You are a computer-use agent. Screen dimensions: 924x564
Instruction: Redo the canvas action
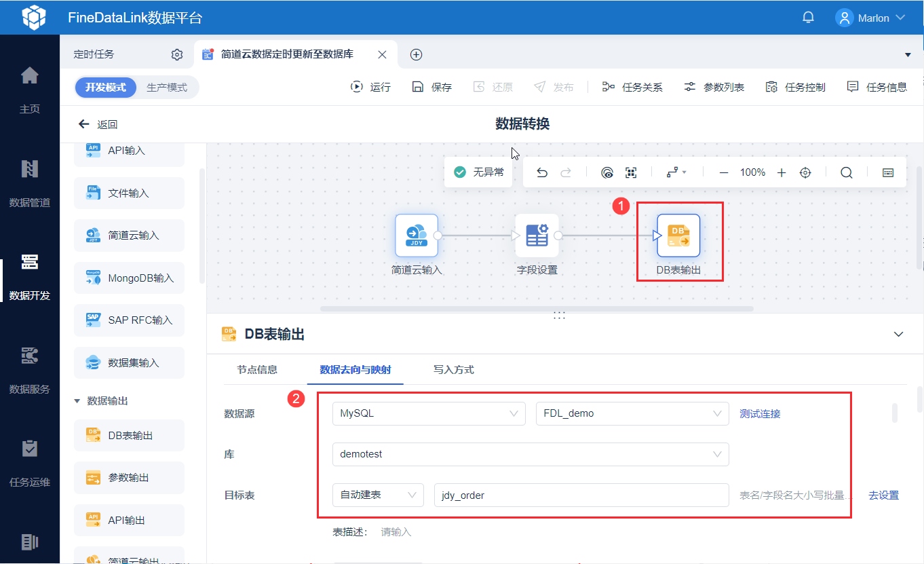click(x=566, y=172)
